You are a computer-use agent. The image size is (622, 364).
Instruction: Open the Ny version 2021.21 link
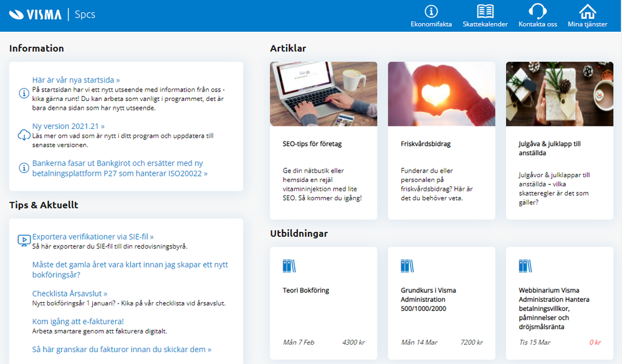coord(68,126)
